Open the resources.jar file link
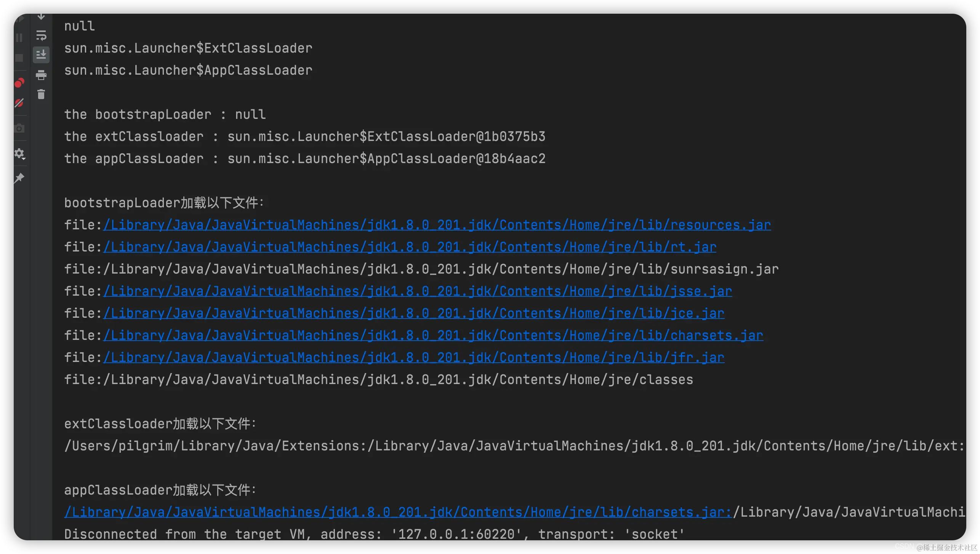Screen dimensions: 980x554 click(x=437, y=225)
